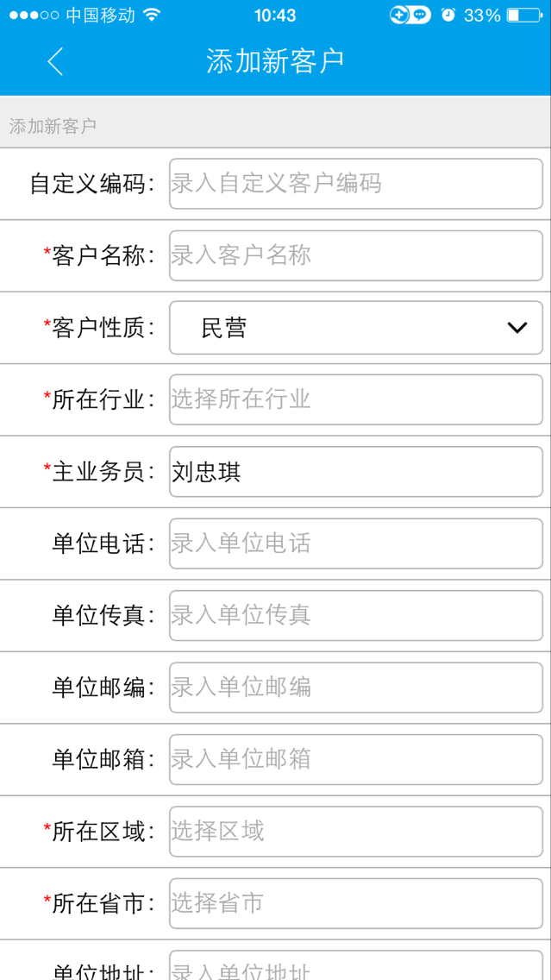This screenshot has width=551, height=980.
Task: Tap the 录入单位电话 input
Action: coord(355,543)
